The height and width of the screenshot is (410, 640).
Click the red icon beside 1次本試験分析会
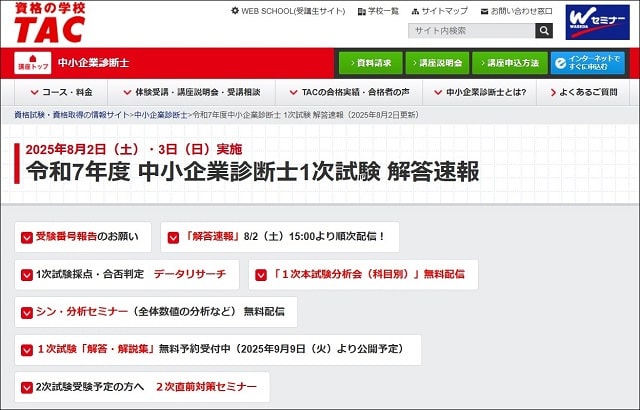coord(261,275)
